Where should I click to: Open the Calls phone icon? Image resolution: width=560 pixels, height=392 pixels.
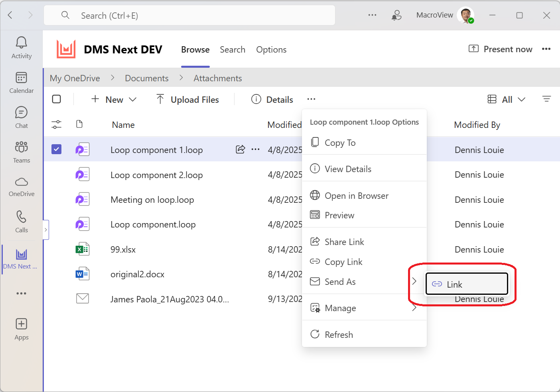pyautogui.click(x=22, y=217)
